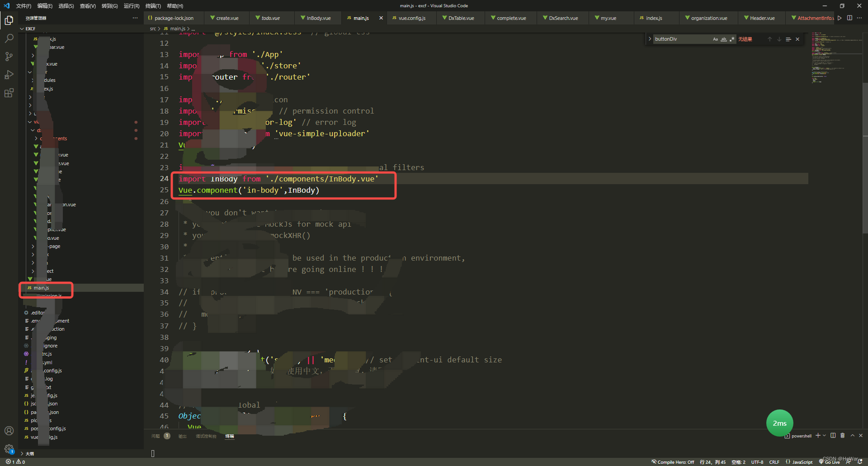The image size is (868, 466).
Task: Open the Manage gear icon
Action: point(9,449)
